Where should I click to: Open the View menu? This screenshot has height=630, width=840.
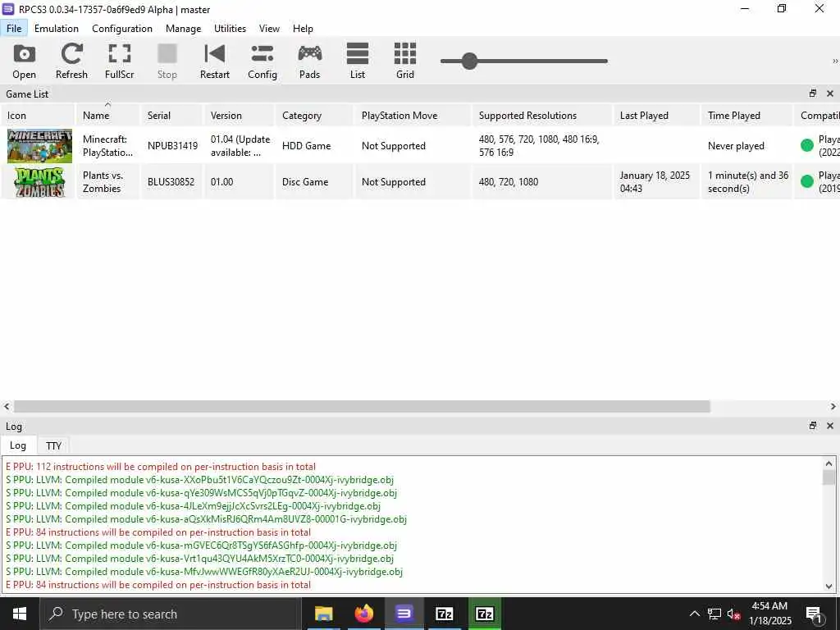click(x=269, y=29)
